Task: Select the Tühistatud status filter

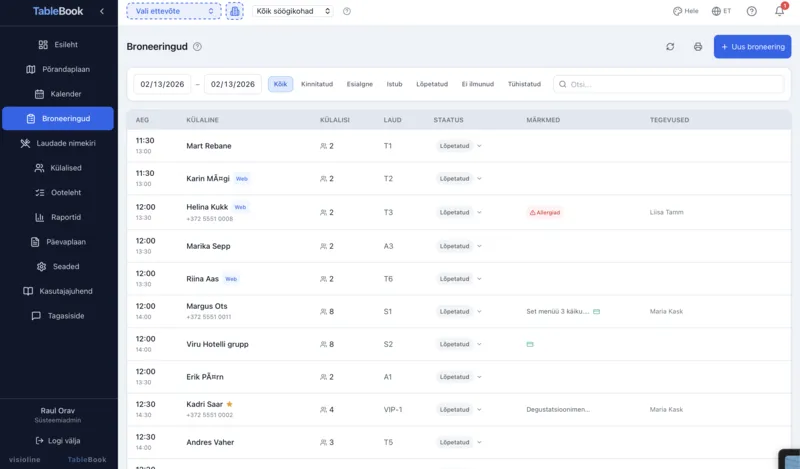Action: tap(524, 84)
